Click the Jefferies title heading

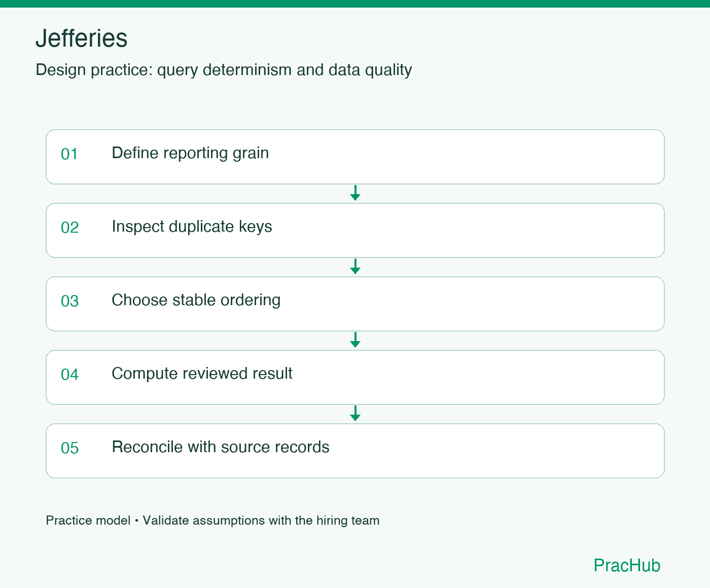[x=82, y=38]
